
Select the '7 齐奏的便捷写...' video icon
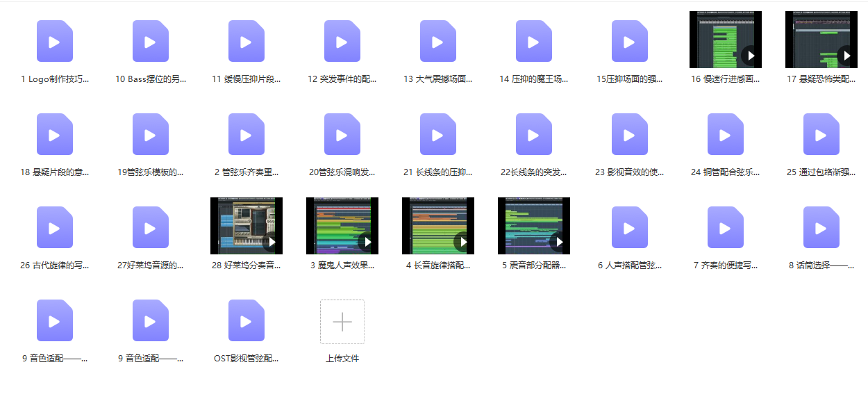point(726,227)
